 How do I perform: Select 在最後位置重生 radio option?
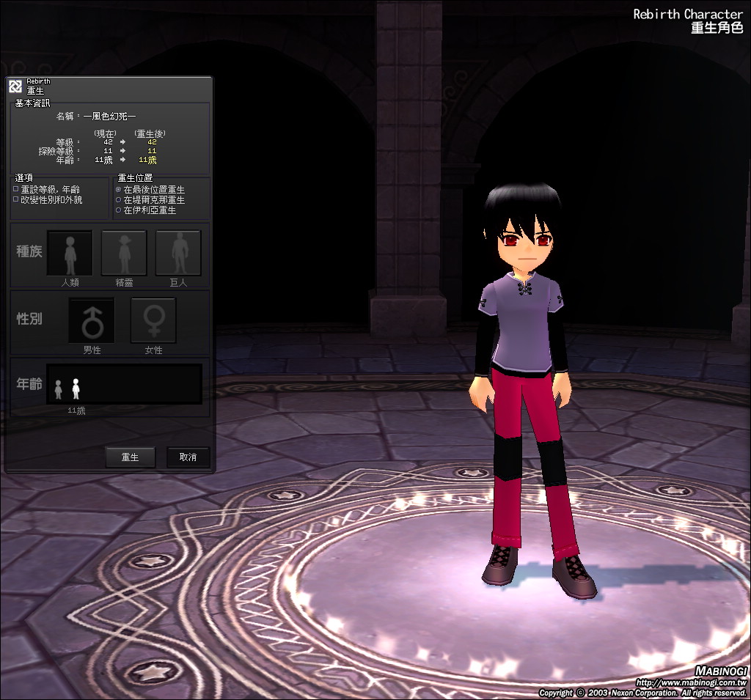click(x=119, y=189)
